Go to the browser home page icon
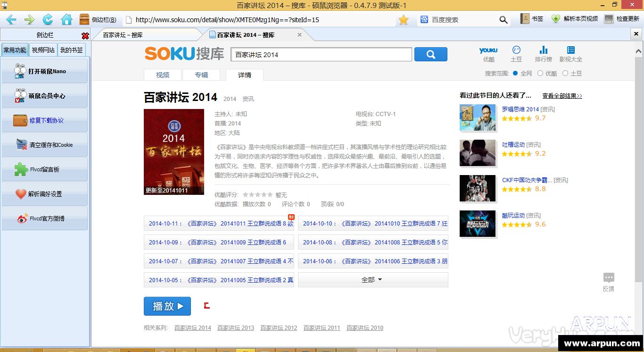This screenshot has width=644, height=352. pos(66,19)
